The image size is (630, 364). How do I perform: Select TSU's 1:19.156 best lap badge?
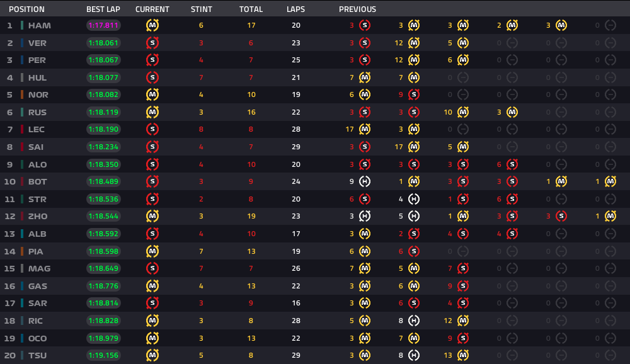104,355
